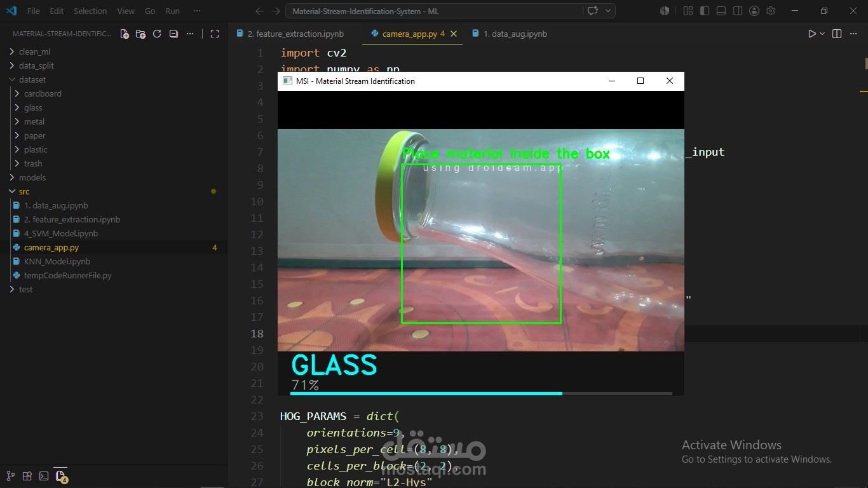Click the GLASS prediction label
This screenshot has height=488, width=868.
334,365
